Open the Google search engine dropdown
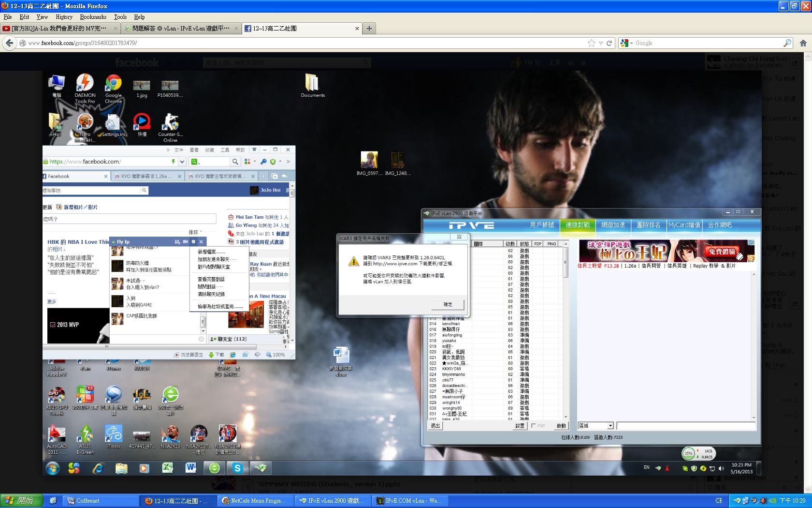The height and width of the screenshot is (508, 812). click(626, 43)
